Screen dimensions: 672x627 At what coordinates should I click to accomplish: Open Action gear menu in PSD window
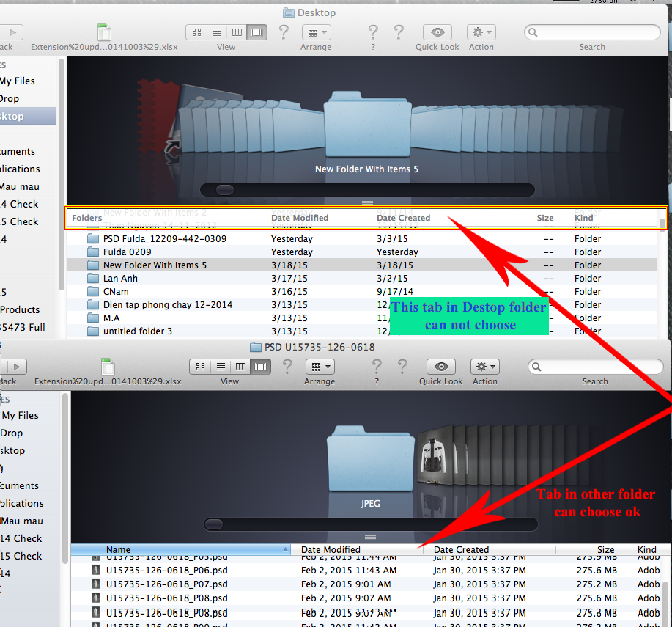(x=485, y=367)
